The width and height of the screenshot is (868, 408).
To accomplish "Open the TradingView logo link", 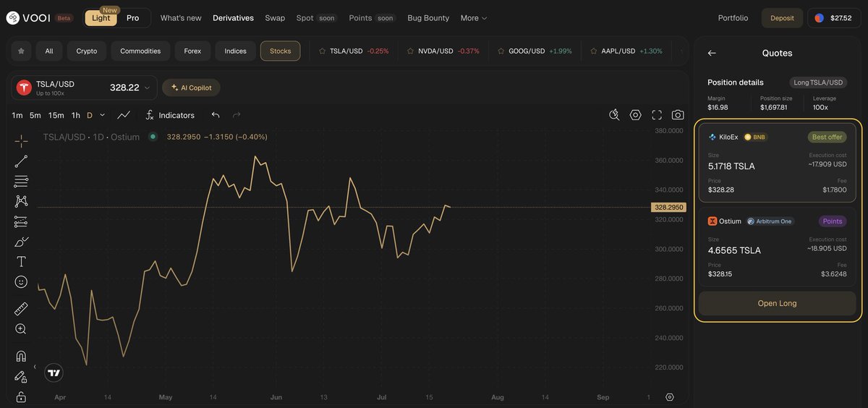I will point(54,373).
